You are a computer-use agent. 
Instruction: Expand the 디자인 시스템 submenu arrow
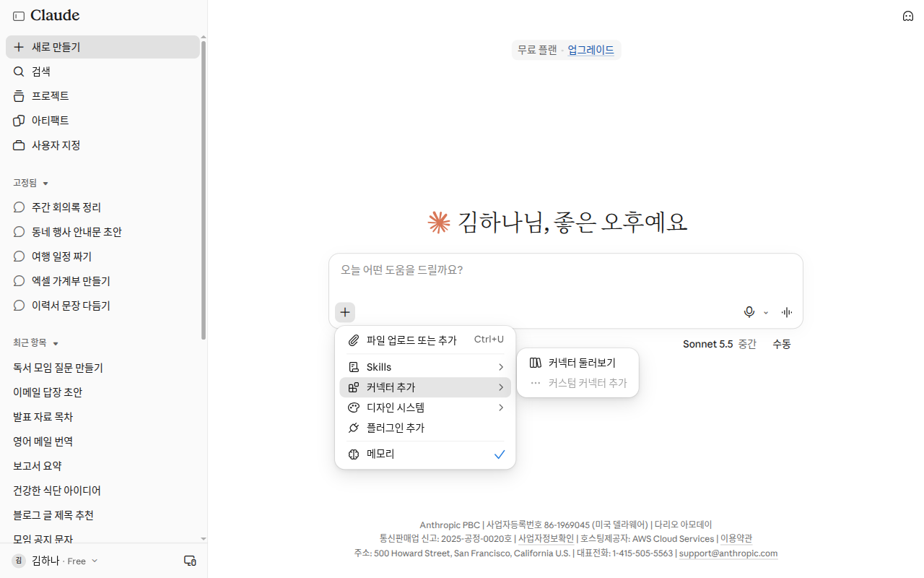click(501, 407)
